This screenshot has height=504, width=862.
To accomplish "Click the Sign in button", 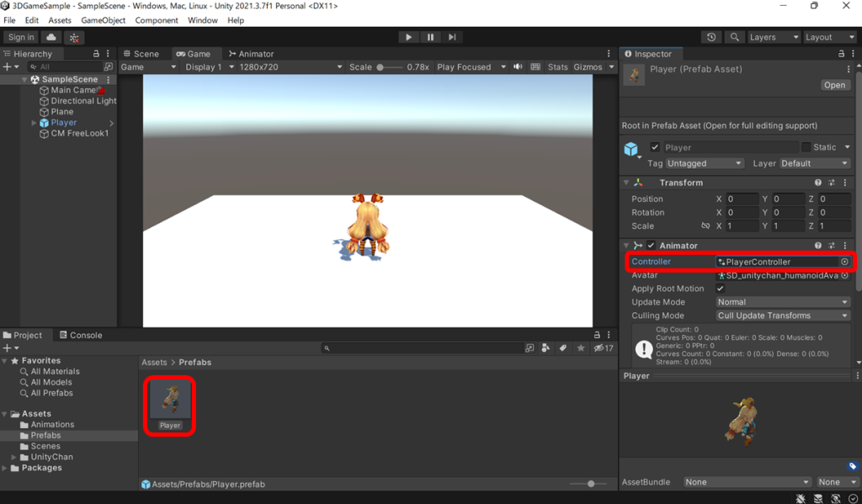I will click(20, 37).
